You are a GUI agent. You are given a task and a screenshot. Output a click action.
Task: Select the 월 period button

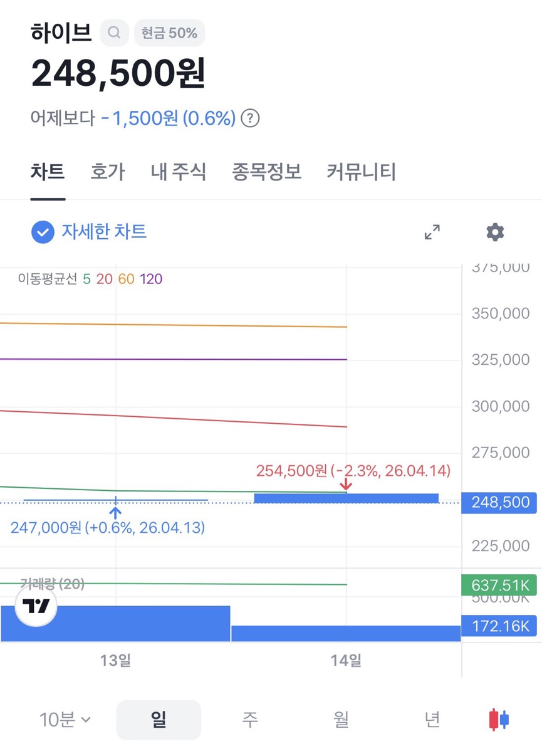point(341,720)
